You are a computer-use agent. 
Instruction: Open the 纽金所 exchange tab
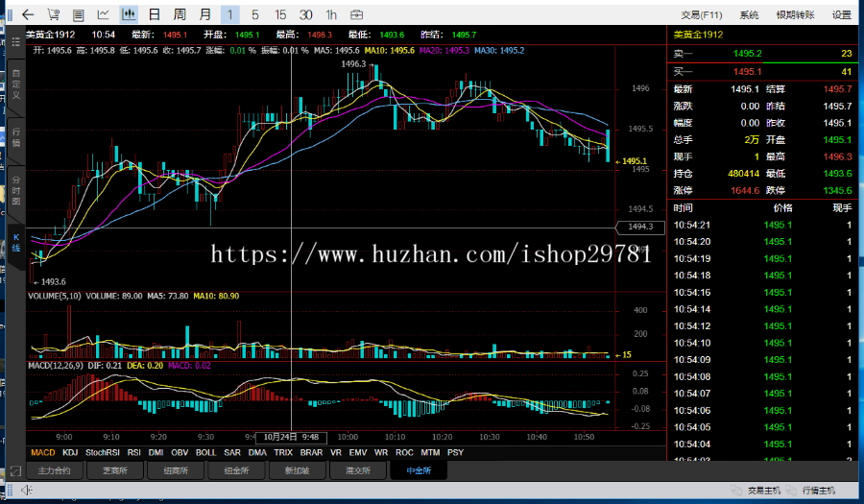236,471
